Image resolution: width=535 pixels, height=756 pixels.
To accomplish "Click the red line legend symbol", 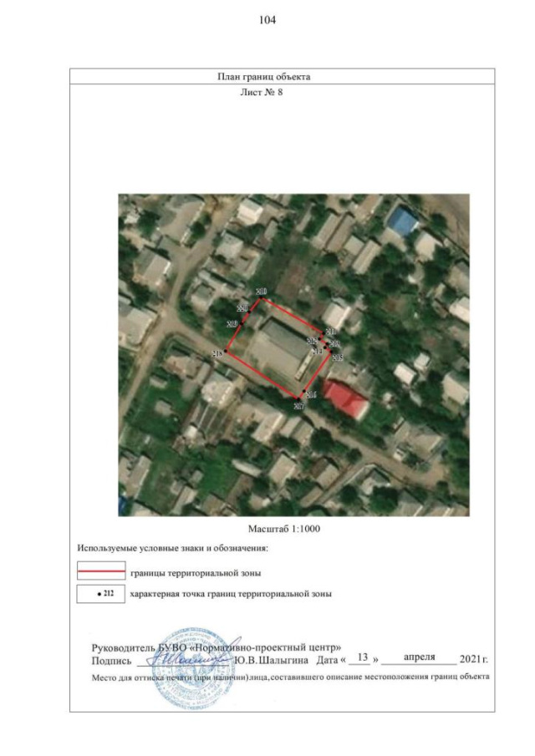I will tap(100, 574).
